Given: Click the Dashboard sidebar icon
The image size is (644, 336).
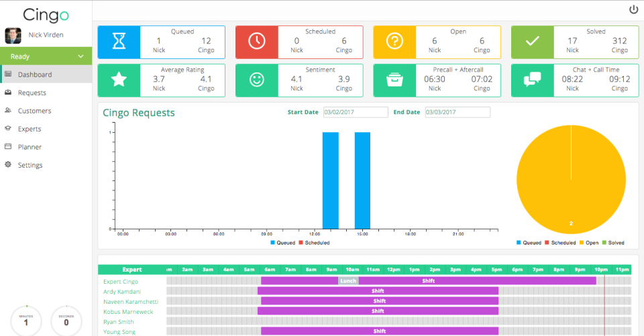Looking at the screenshot, I should pyautogui.click(x=8, y=74).
